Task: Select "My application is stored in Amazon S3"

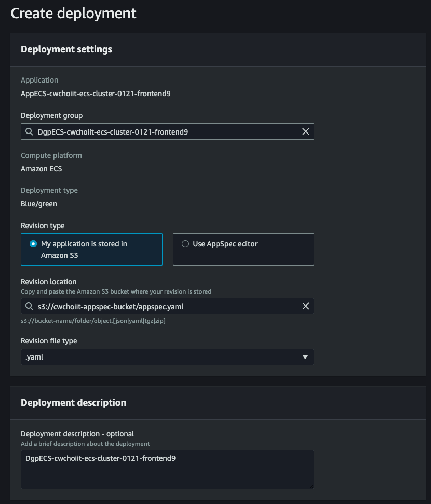Action: click(34, 244)
